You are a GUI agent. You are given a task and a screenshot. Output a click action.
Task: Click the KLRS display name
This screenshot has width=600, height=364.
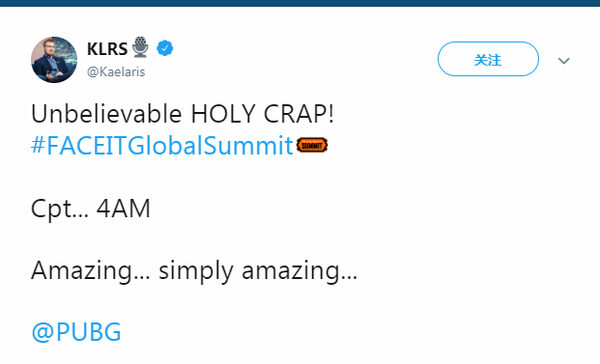(x=107, y=49)
